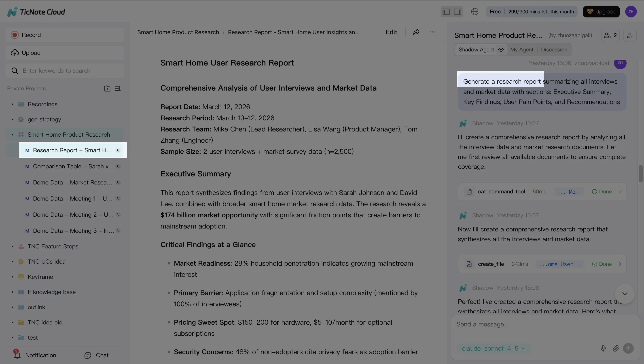Switch to the My Agent tab
644x364 pixels.
pos(521,49)
